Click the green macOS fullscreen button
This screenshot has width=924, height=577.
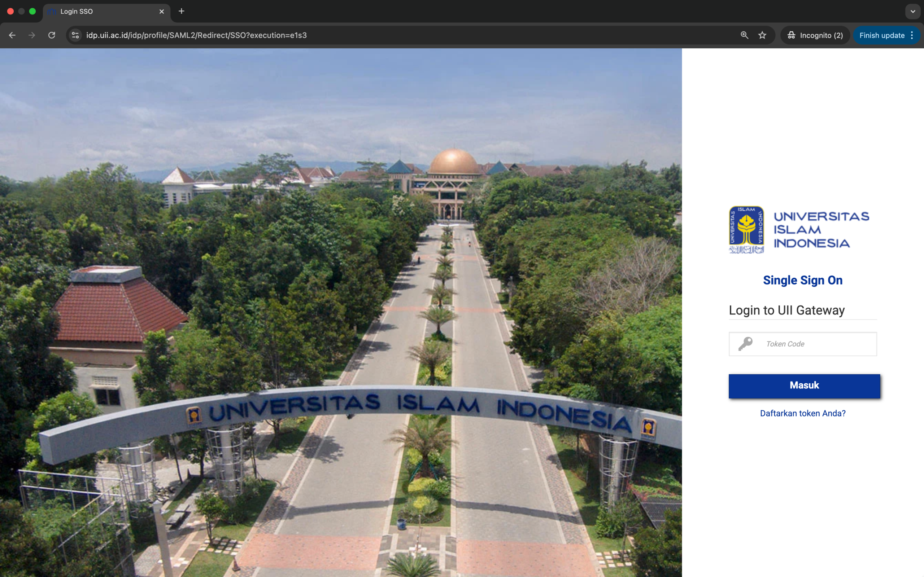(x=32, y=12)
